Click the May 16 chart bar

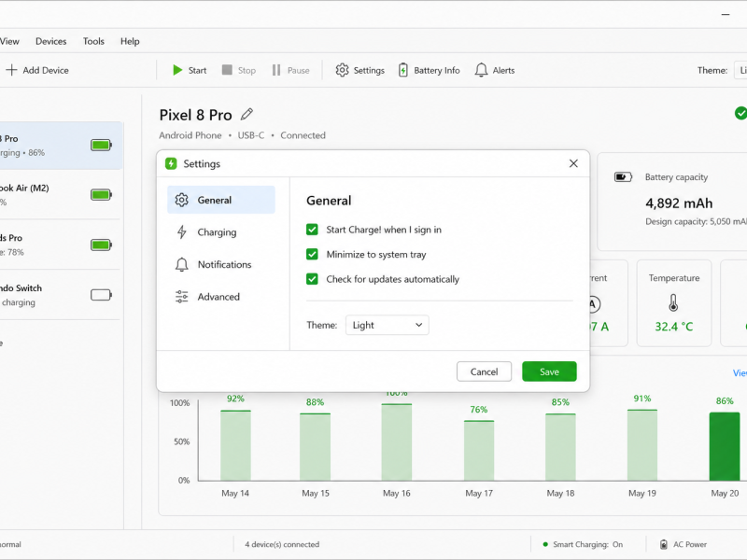(x=396, y=441)
